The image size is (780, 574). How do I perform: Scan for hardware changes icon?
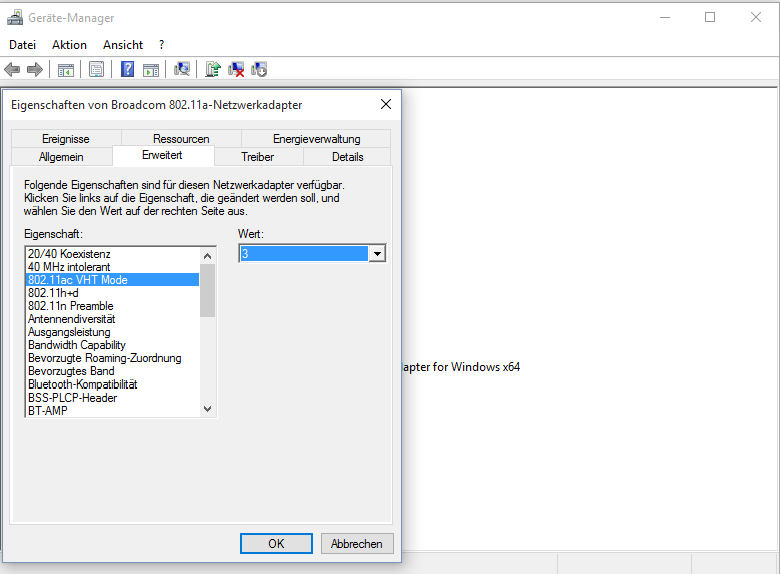tap(182, 69)
